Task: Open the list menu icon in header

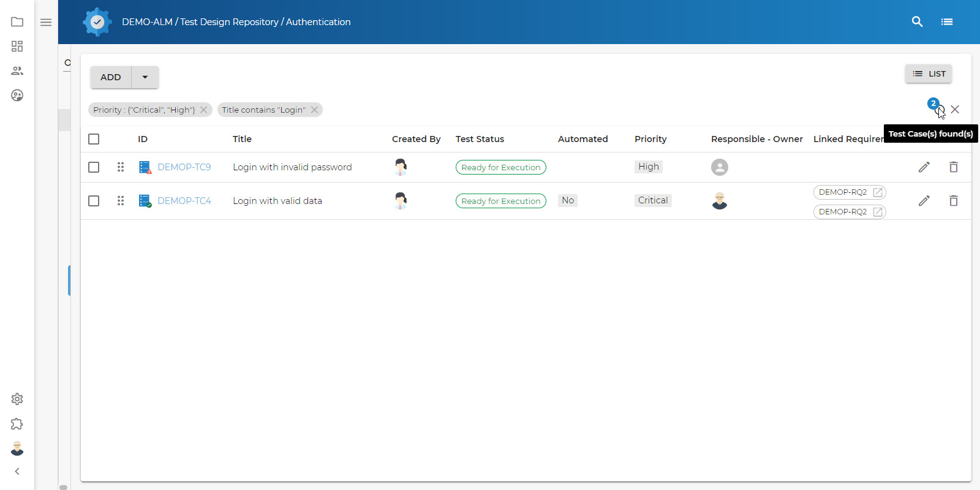Action: click(947, 21)
